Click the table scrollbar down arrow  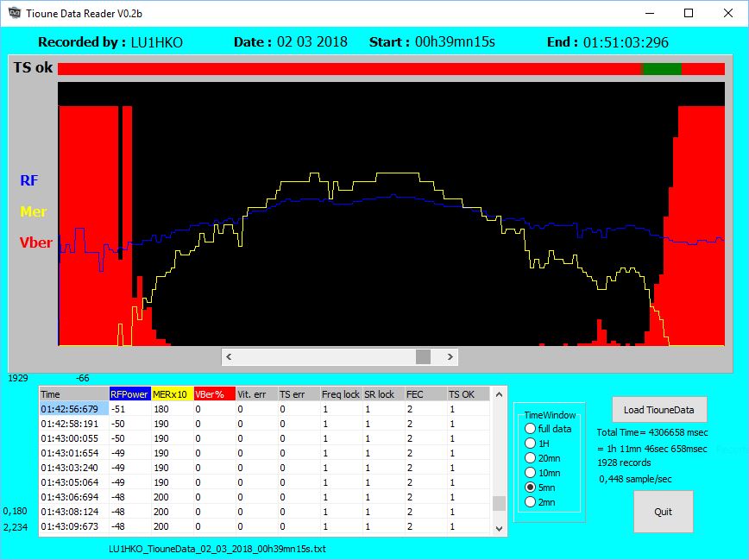499,528
